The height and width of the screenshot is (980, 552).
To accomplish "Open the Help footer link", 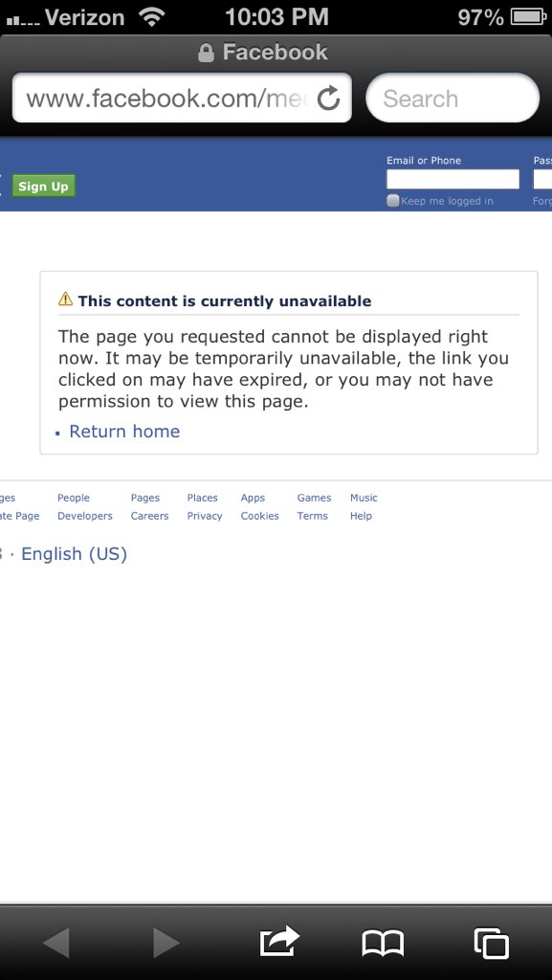I will click(x=361, y=516).
